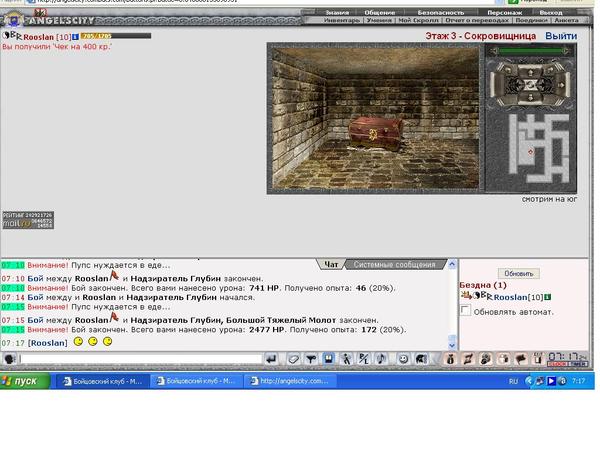The width and height of the screenshot is (600, 450).
Task: Click center refresh button of navigation pad
Action: click(x=530, y=85)
